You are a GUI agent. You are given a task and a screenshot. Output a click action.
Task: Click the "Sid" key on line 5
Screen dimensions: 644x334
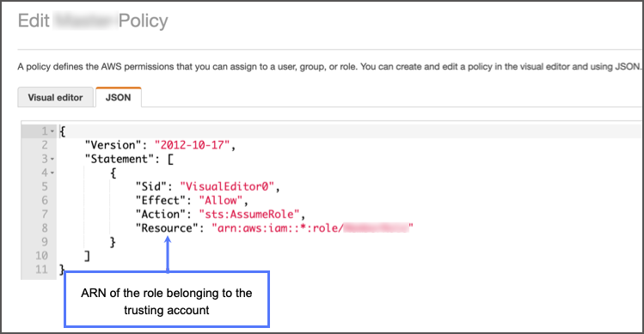pos(151,186)
